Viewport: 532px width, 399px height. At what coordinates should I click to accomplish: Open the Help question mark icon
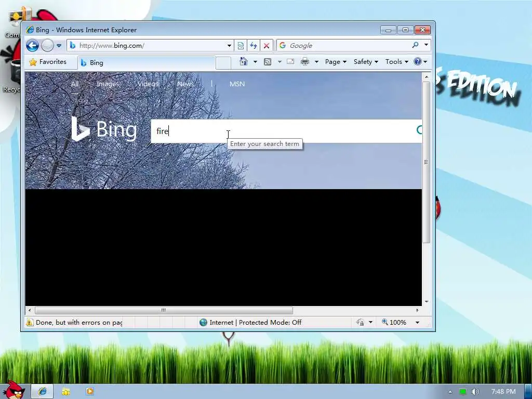[418, 61]
